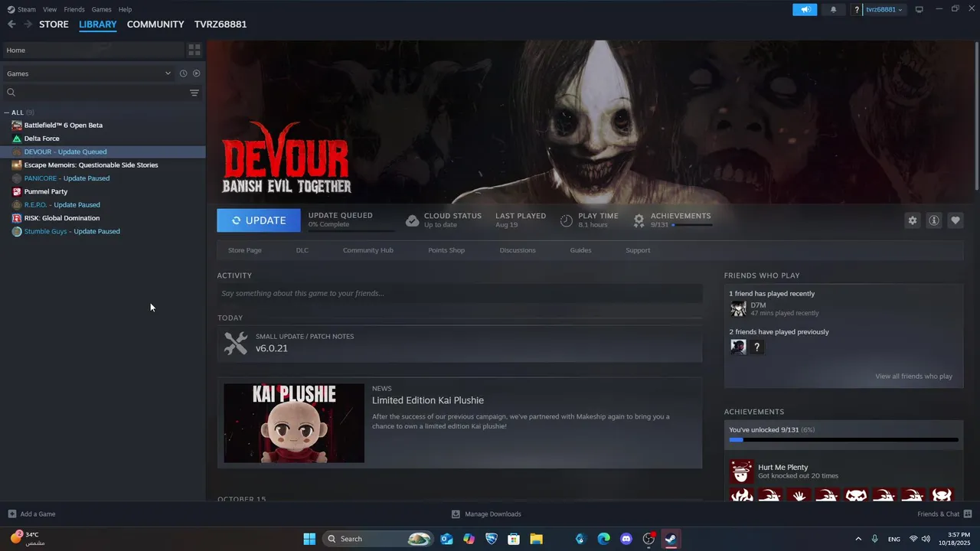980x551 pixels.
Task: Select Home in the library sidebar
Action: coord(92,50)
